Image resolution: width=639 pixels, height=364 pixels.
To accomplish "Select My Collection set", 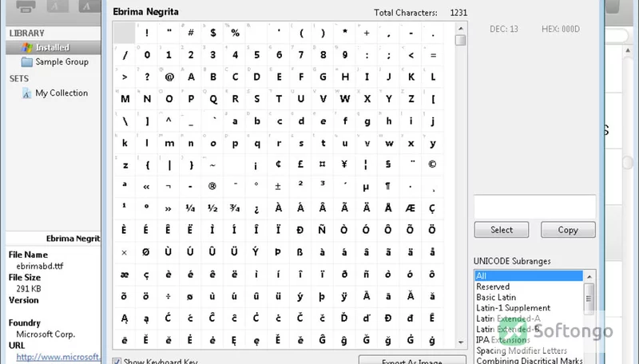I will click(62, 93).
